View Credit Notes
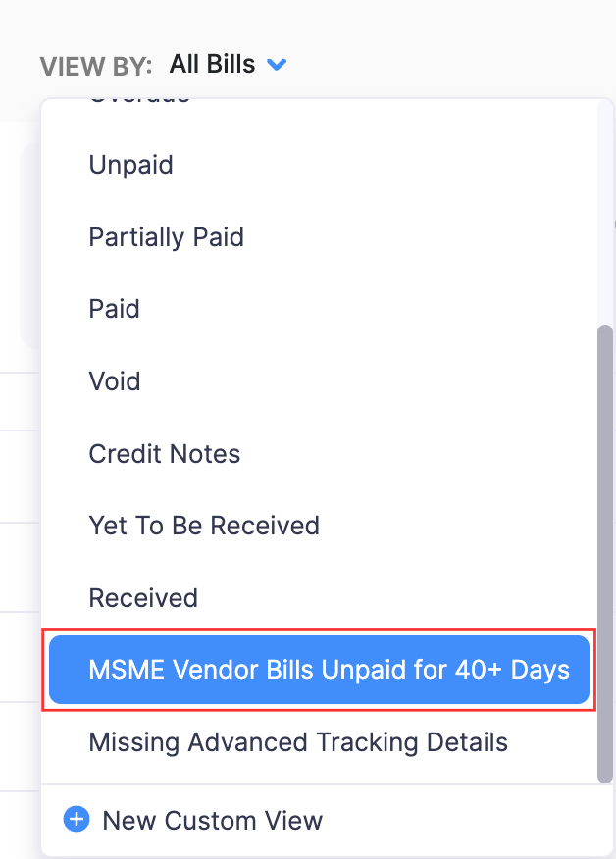The height and width of the screenshot is (859, 616). pos(164,454)
